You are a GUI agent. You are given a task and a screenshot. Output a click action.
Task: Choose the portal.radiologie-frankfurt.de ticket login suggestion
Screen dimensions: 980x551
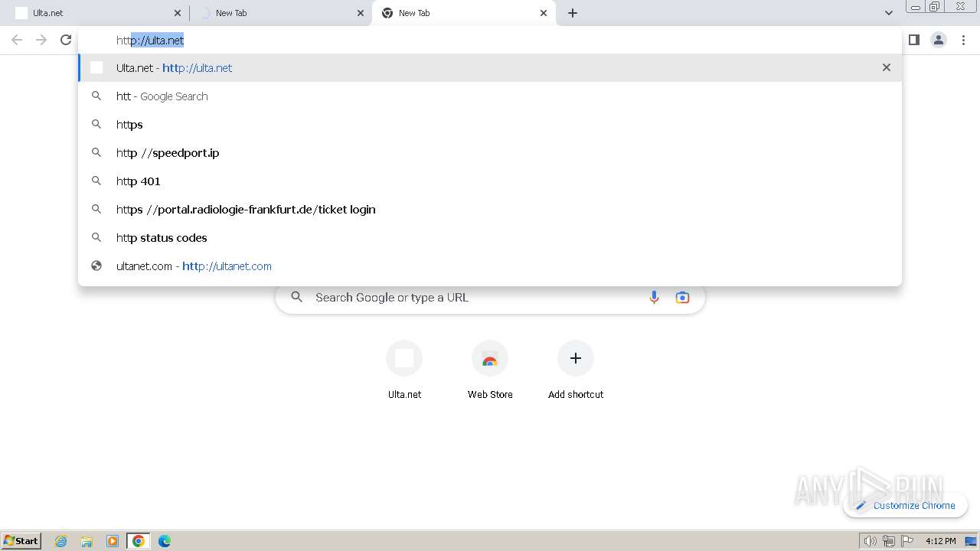(x=490, y=210)
